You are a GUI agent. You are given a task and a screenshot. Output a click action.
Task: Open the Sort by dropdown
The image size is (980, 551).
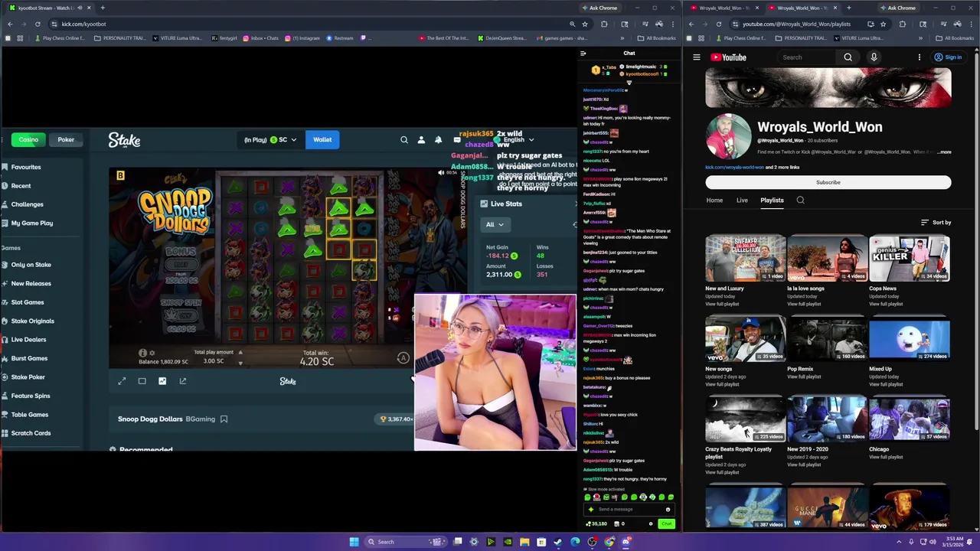pos(936,223)
